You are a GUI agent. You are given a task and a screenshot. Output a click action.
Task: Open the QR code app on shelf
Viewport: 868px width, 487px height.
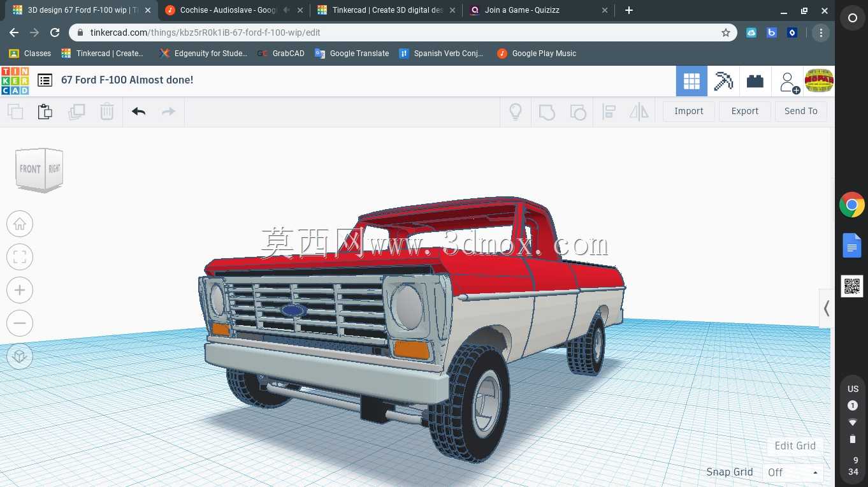point(852,286)
